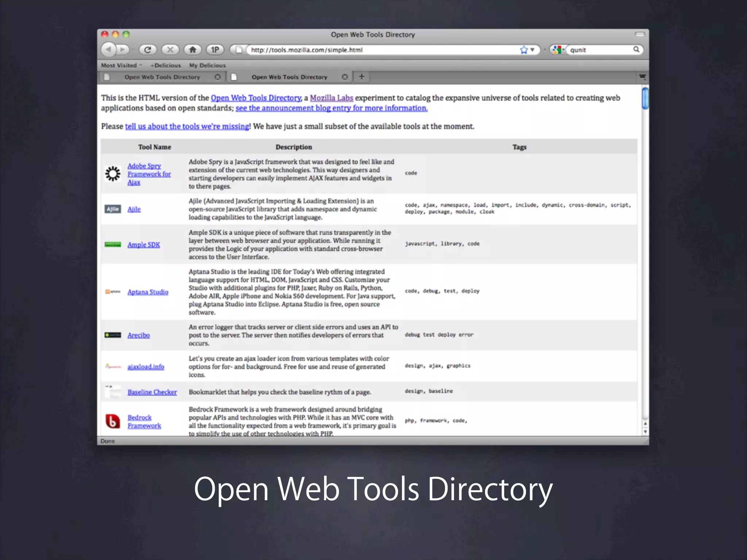747x560 pixels.
Task: Open the Aptana Studio link
Action: (148, 292)
